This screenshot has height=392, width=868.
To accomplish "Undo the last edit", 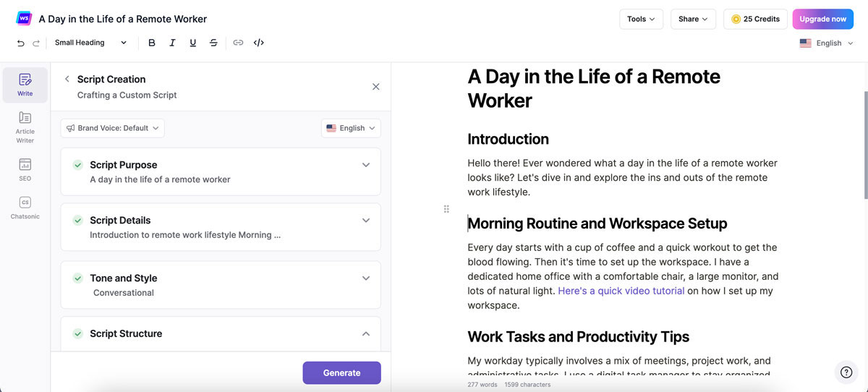I will [21, 43].
